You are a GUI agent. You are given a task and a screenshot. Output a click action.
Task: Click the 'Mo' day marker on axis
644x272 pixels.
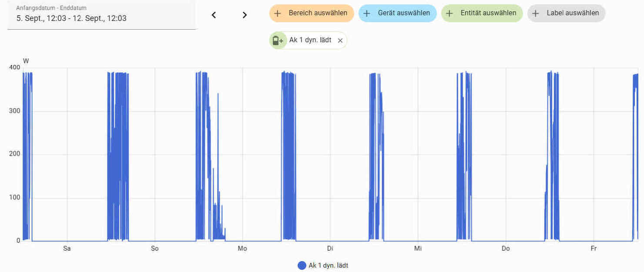pos(242,249)
